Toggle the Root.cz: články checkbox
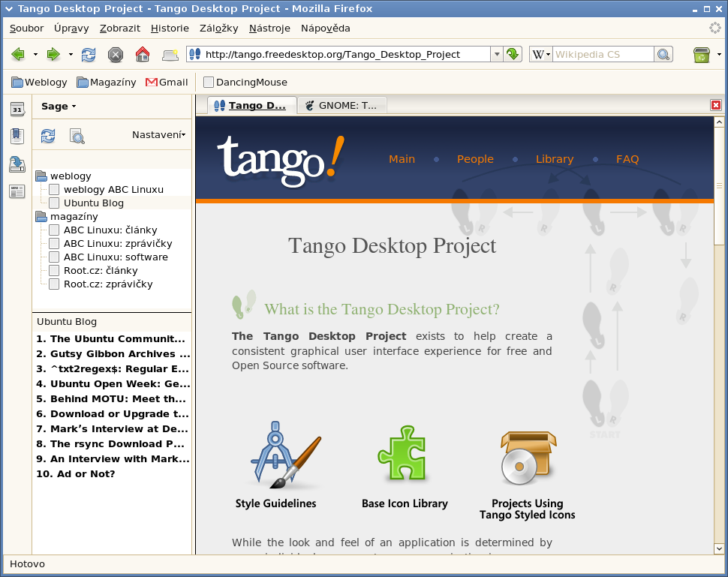 (x=54, y=271)
